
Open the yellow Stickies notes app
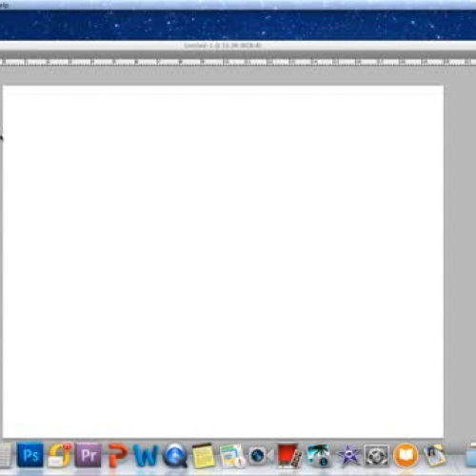tap(203, 456)
